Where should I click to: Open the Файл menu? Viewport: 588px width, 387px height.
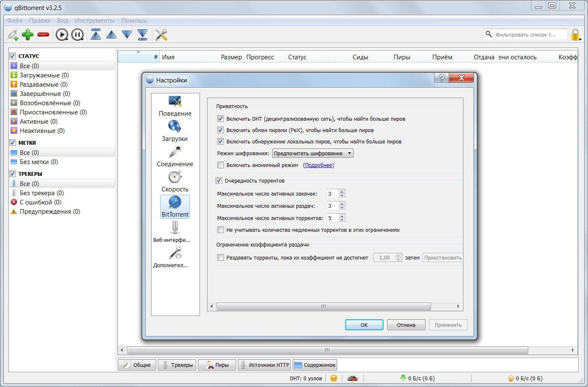tap(15, 20)
